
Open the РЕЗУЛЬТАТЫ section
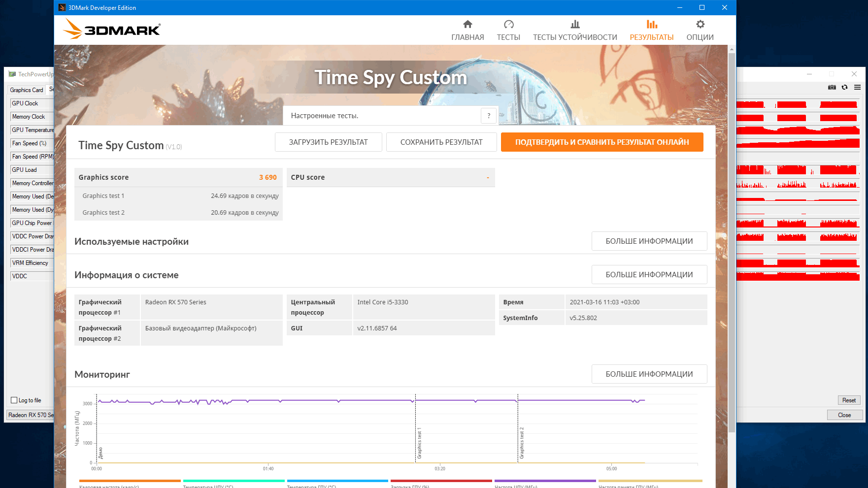pyautogui.click(x=651, y=31)
